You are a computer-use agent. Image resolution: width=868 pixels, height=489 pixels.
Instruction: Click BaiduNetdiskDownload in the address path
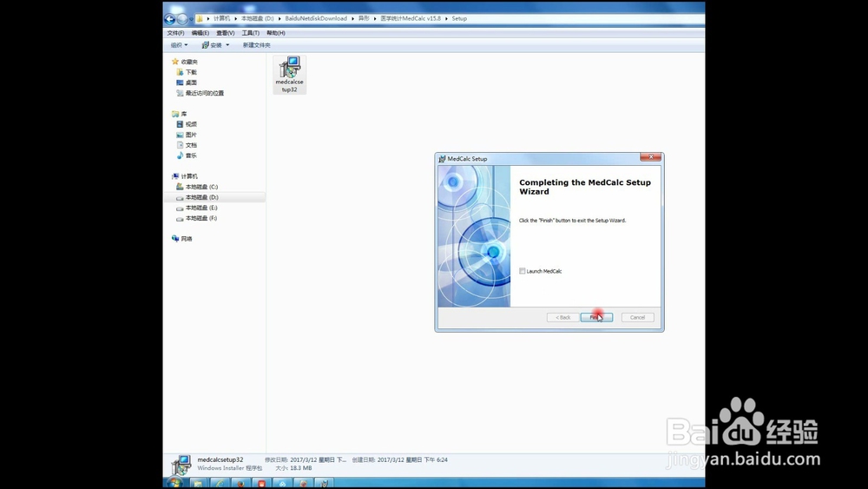click(x=316, y=19)
